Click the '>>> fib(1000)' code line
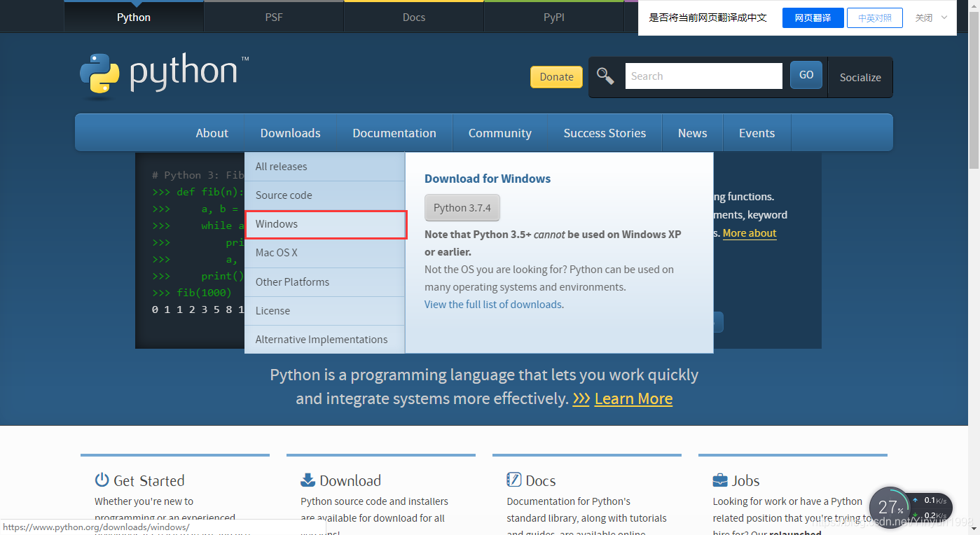Screen dimensions: 980x535 coord(191,292)
